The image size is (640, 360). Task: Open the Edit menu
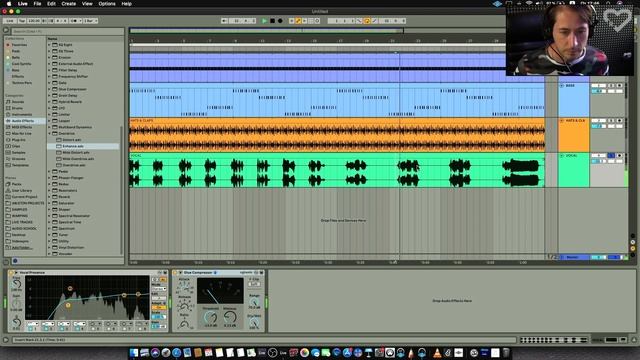(51, 4)
